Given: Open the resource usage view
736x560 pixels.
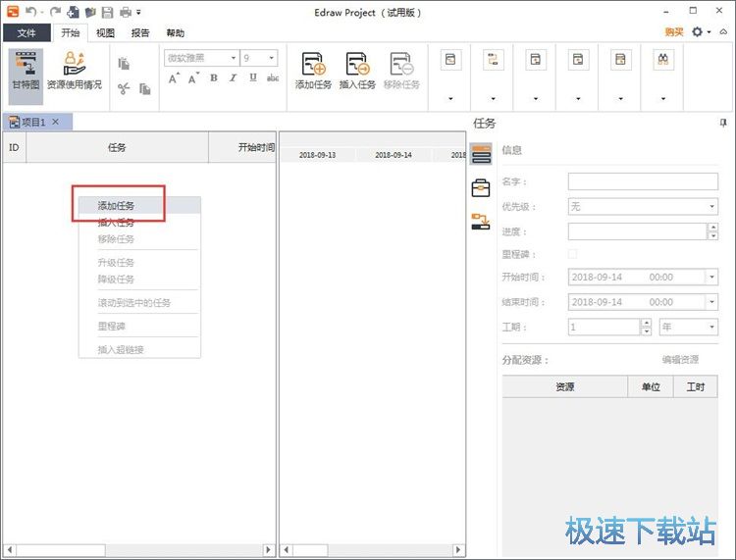Looking at the screenshot, I should [74, 71].
